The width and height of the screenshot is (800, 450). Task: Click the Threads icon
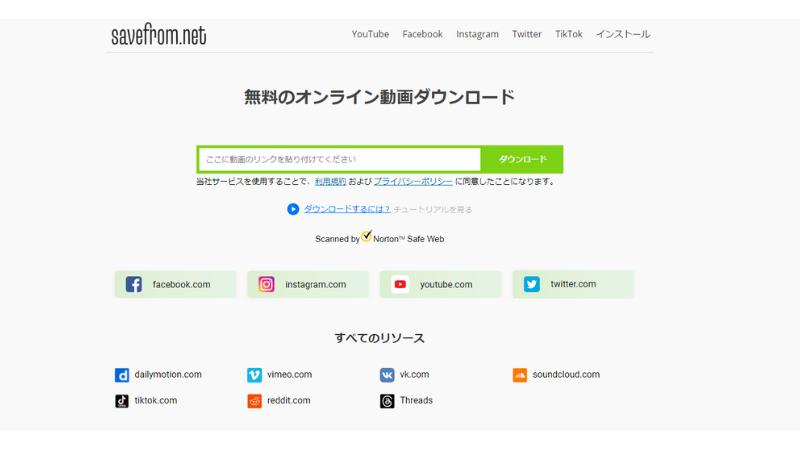[387, 401]
